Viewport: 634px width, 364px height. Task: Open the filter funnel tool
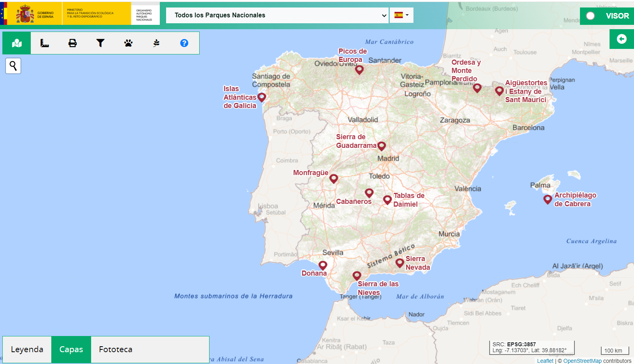click(x=100, y=43)
